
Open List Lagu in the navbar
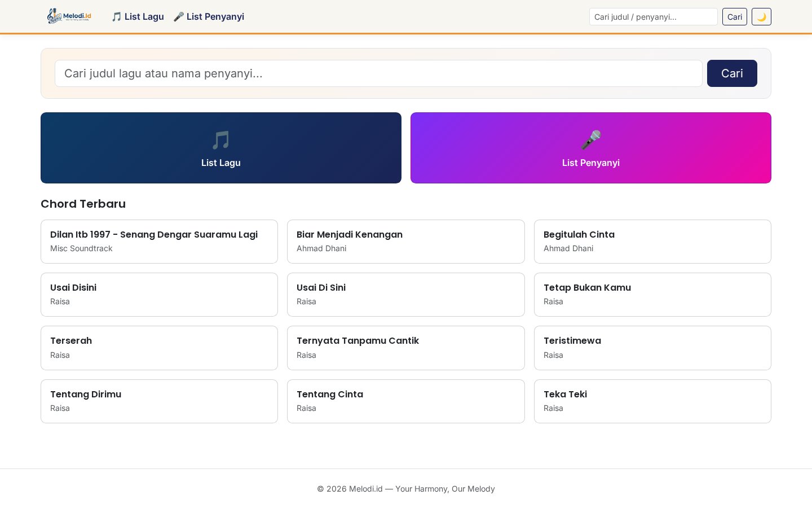tap(138, 17)
